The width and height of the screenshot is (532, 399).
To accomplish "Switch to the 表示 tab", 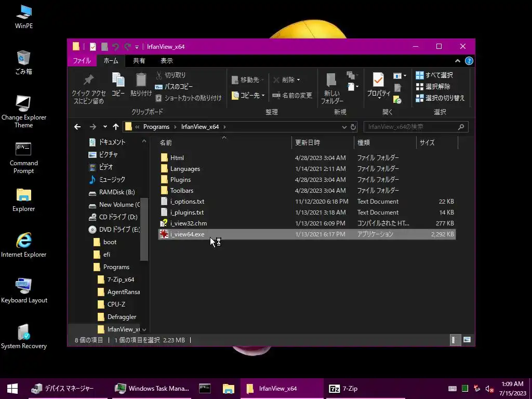I will pos(167,61).
